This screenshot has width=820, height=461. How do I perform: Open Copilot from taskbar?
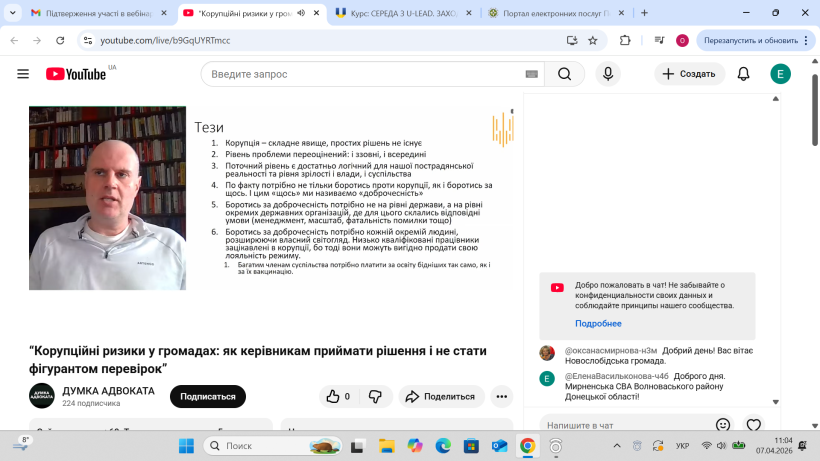coord(415,446)
